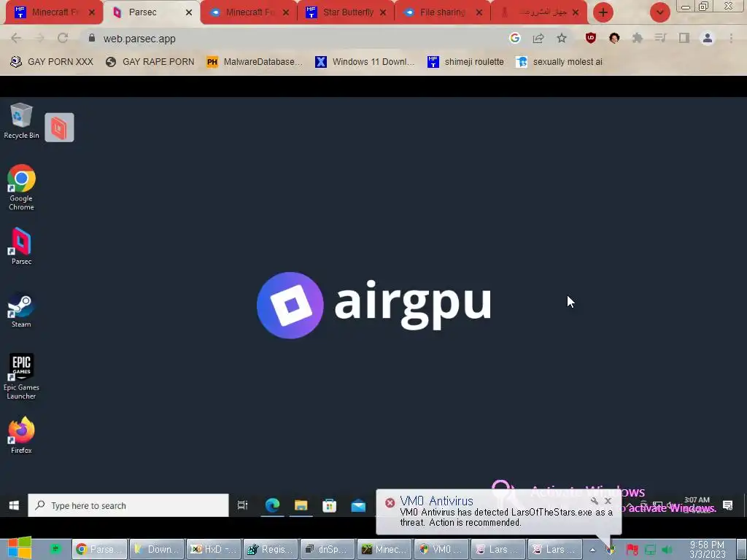Image resolution: width=747 pixels, height=560 pixels.
Task: Click the wrench icon on antivirus balloon
Action: tap(594, 500)
